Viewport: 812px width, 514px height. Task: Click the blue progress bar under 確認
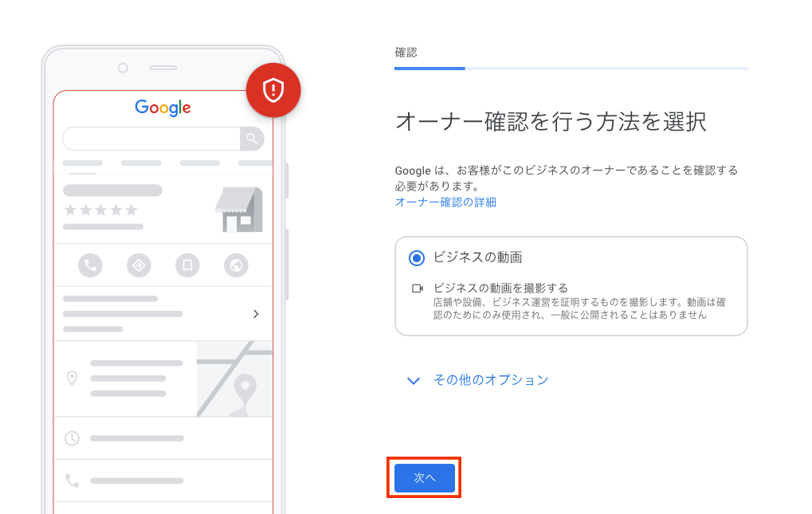430,69
